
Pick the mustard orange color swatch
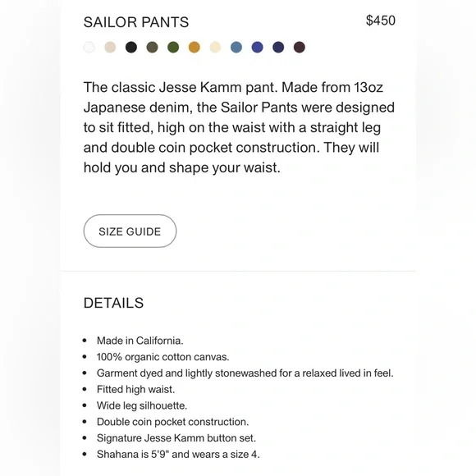[x=195, y=48]
